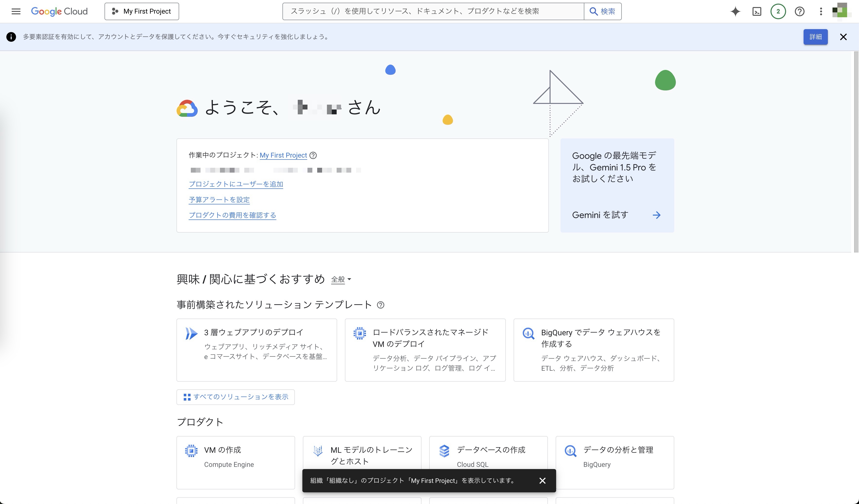Screen dimensions: 859x504
Task: Activate the Cloud Shell terminal icon
Action: [757, 11]
